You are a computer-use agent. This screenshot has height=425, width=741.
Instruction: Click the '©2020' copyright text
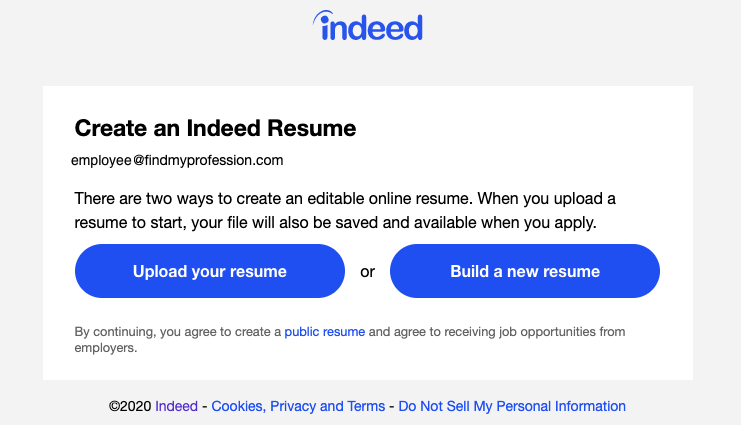[130, 406]
